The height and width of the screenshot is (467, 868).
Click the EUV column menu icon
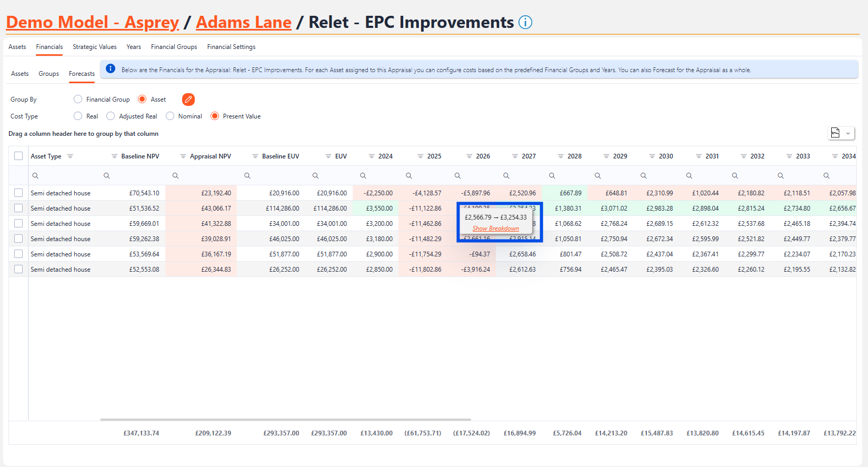coord(328,156)
